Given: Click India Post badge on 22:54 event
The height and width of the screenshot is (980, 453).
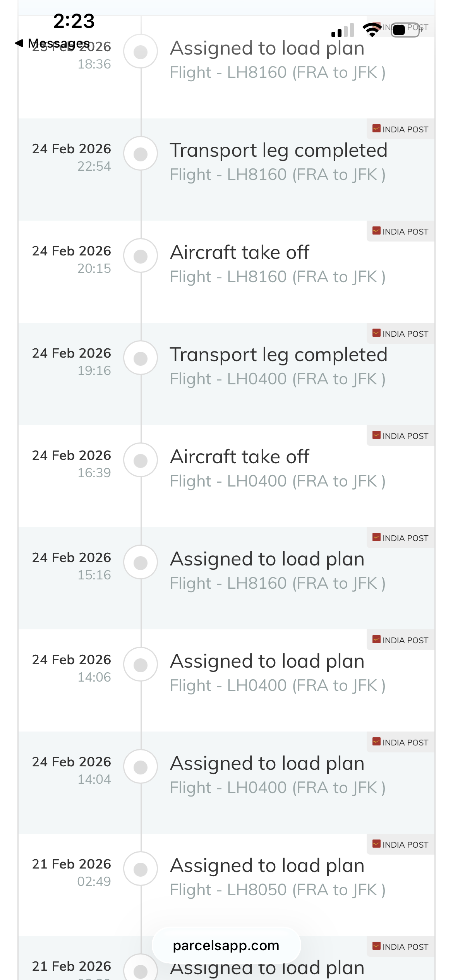Looking at the screenshot, I should click(400, 129).
